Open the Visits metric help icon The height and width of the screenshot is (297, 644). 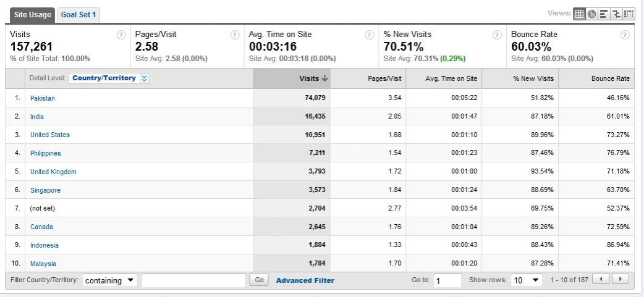[121, 35]
